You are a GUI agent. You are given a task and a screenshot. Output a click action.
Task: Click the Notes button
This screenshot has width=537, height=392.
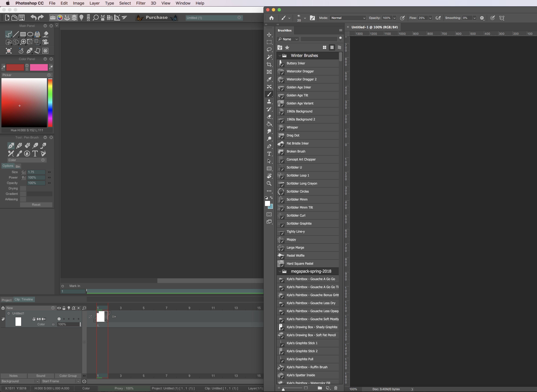coord(14,376)
